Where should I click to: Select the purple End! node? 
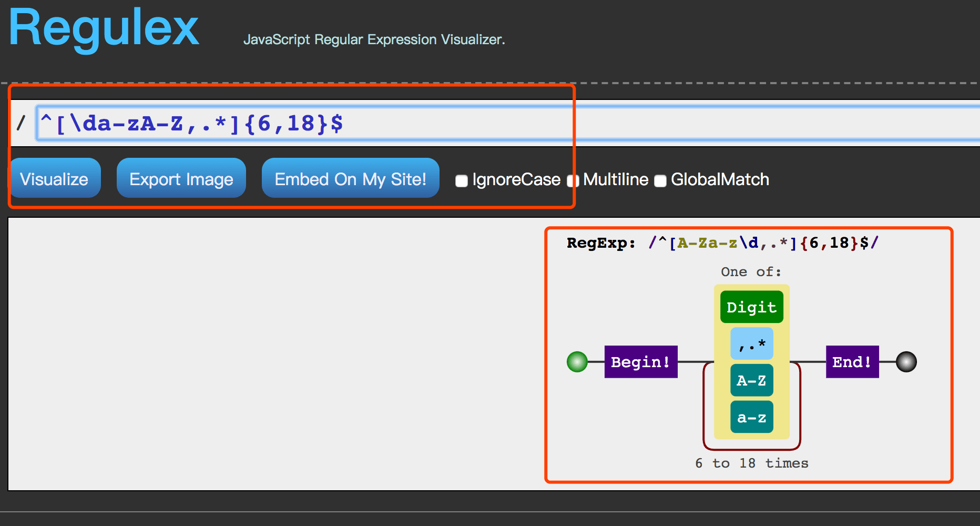coord(852,362)
